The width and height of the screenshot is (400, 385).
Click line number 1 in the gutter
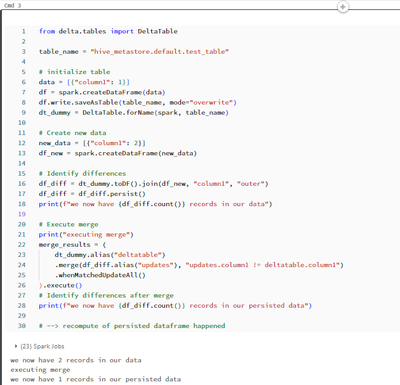point(24,31)
